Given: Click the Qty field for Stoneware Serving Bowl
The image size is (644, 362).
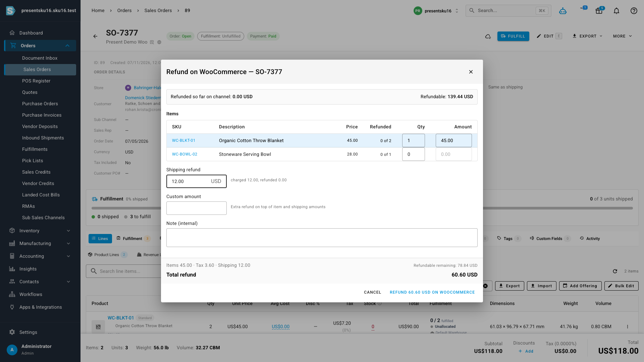Looking at the screenshot, I should click(x=413, y=154).
